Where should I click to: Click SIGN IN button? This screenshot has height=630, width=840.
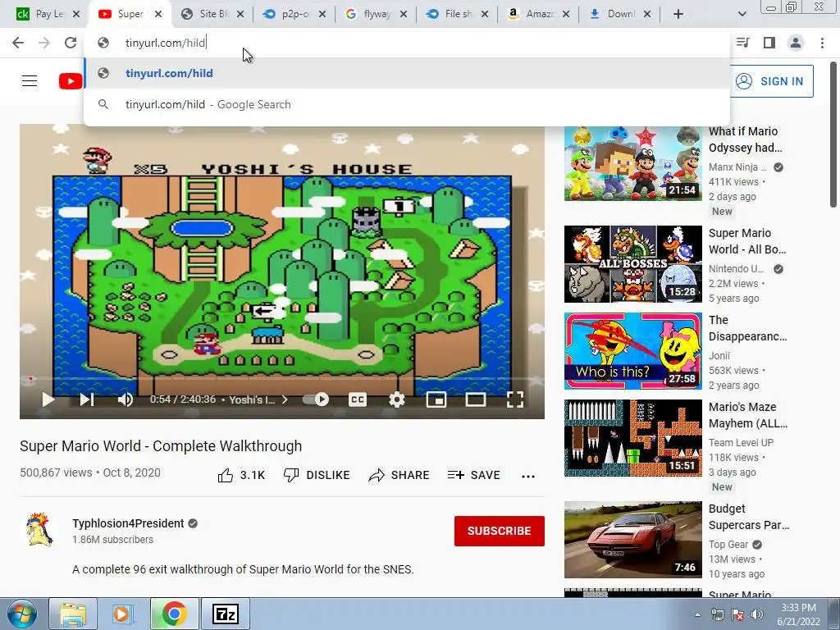pyautogui.click(x=771, y=81)
